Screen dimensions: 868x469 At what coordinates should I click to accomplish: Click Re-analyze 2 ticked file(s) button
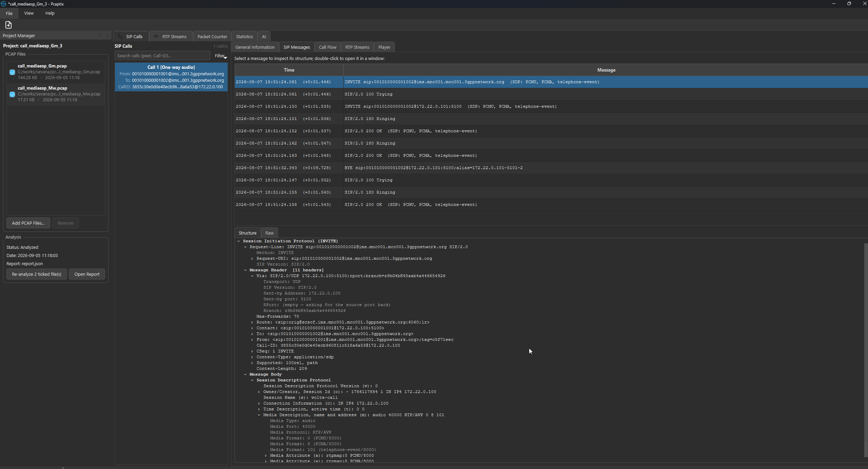click(37, 274)
